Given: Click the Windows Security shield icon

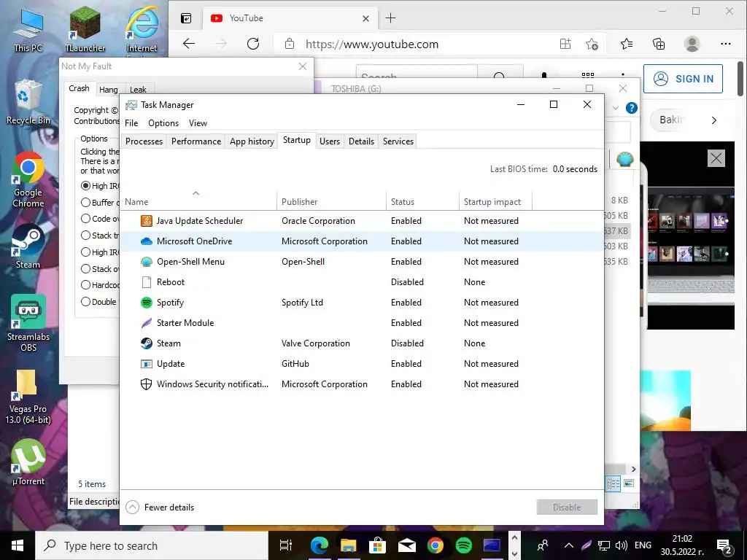Looking at the screenshot, I should pos(147,384).
